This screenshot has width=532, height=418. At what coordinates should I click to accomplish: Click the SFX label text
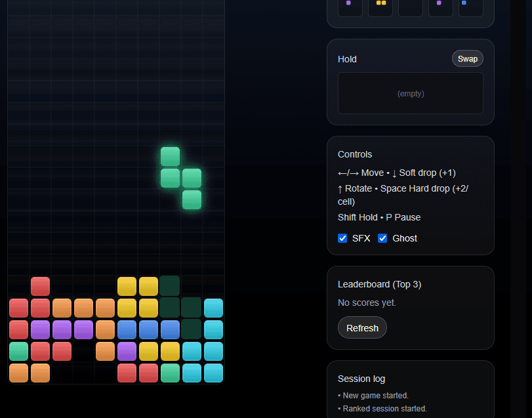point(361,238)
